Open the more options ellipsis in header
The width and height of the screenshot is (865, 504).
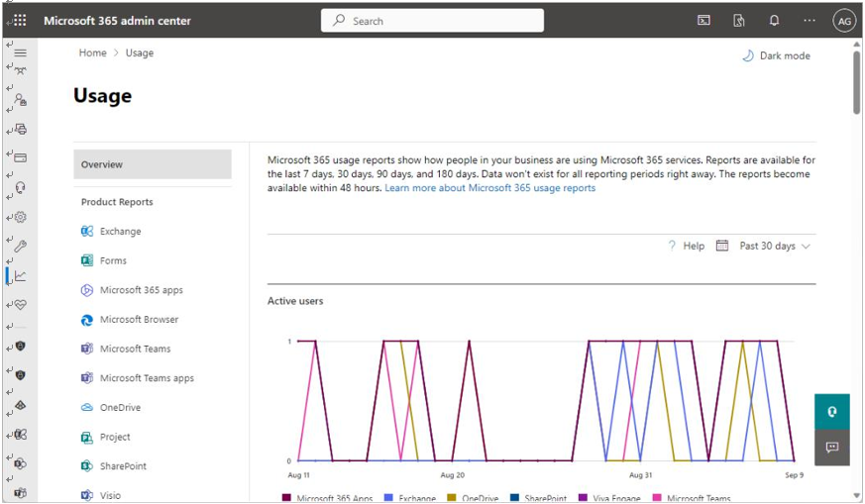coord(810,21)
